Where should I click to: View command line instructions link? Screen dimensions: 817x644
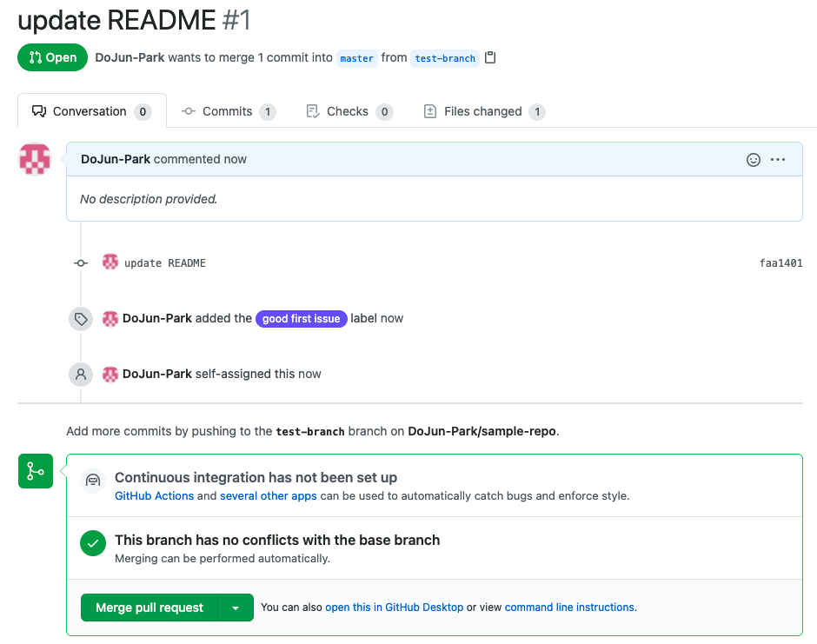click(x=569, y=607)
